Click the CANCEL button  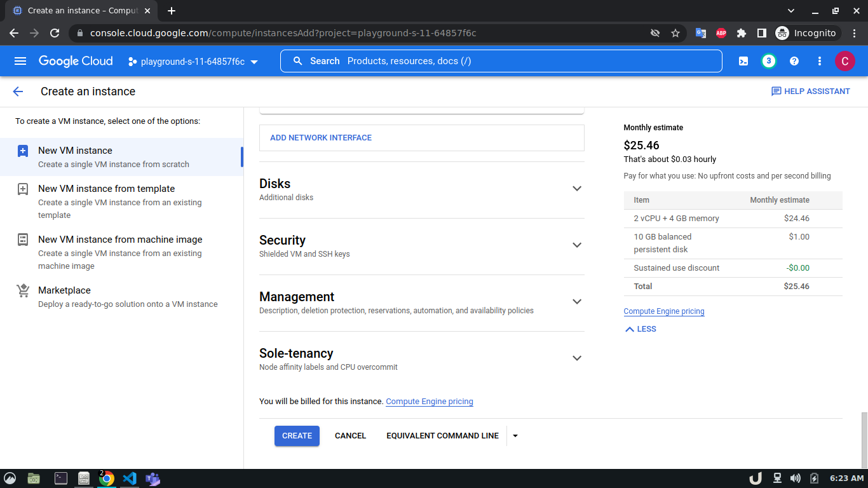click(x=350, y=436)
